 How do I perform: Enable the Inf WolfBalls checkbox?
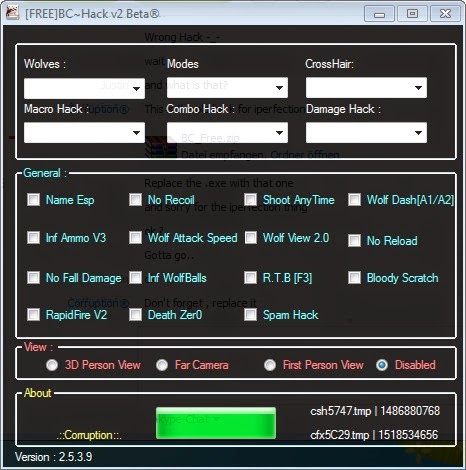pyautogui.click(x=135, y=277)
